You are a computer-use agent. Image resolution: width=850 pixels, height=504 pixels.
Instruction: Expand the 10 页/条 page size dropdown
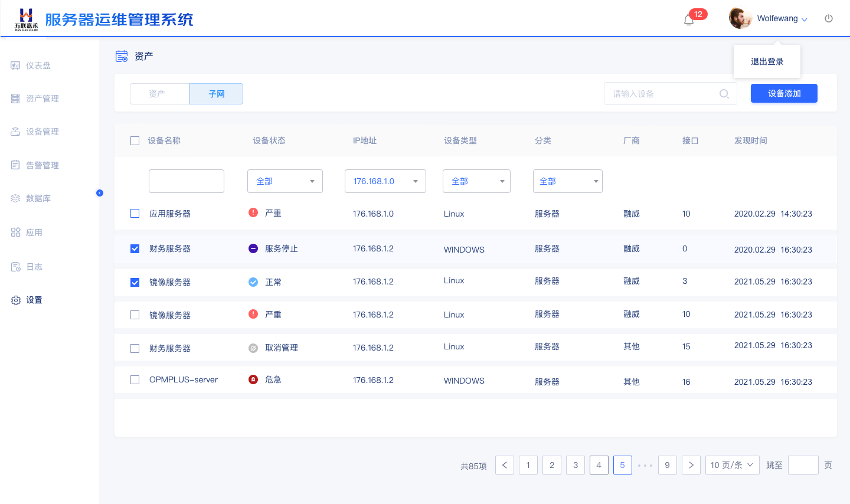(x=732, y=465)
